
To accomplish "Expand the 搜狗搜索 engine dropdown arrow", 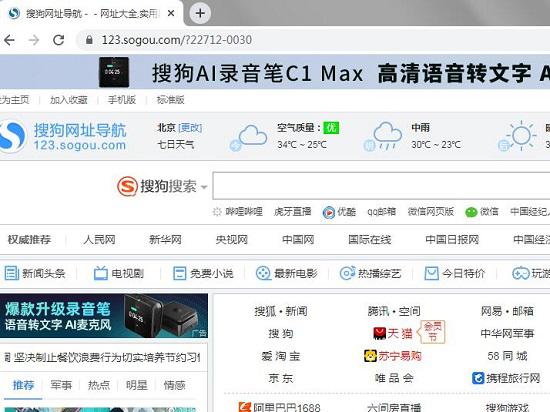I will (x=204, y=187).
